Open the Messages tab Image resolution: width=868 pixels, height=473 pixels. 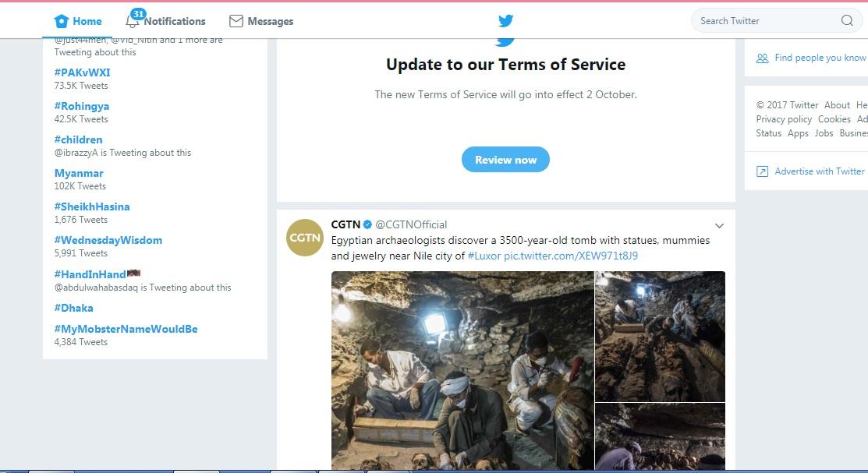270,21
